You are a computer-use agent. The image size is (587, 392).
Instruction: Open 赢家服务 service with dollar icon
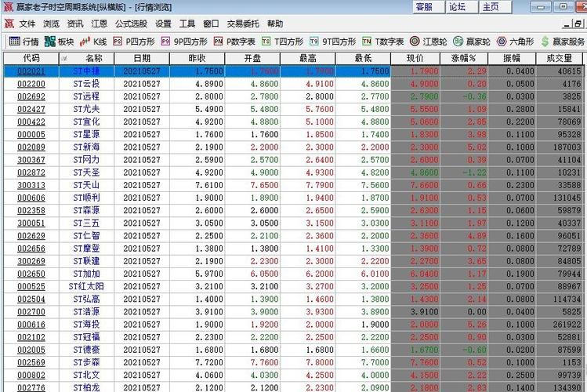point(563,42)
